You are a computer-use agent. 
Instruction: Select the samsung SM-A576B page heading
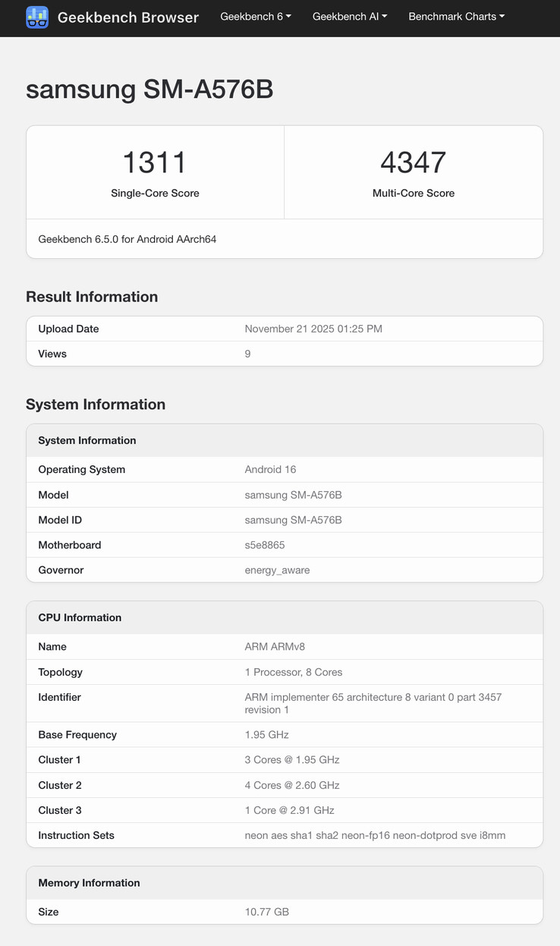pos(149,89)
